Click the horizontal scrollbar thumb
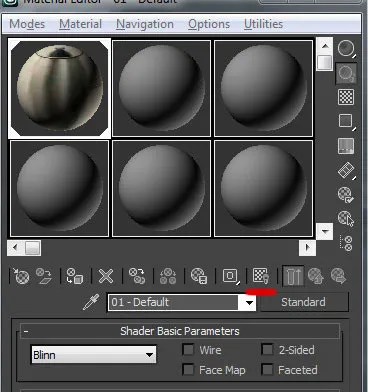Viewport: 368px width, 392px height. (x=33, y=248)
